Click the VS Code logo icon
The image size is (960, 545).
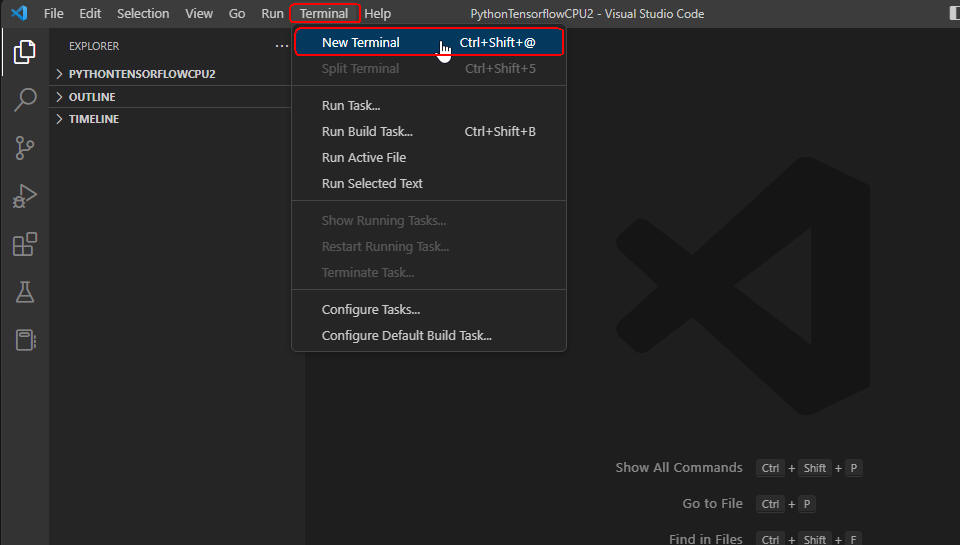pos(19,13)
